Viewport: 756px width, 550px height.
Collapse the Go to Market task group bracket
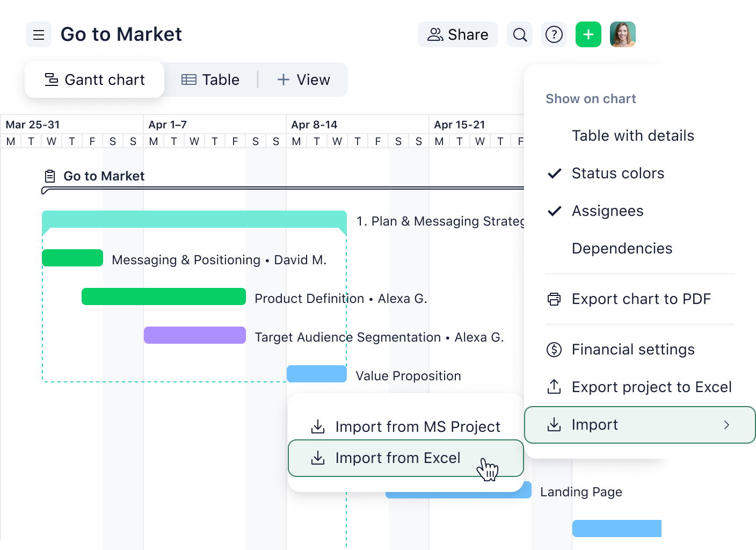coord(44,190)
